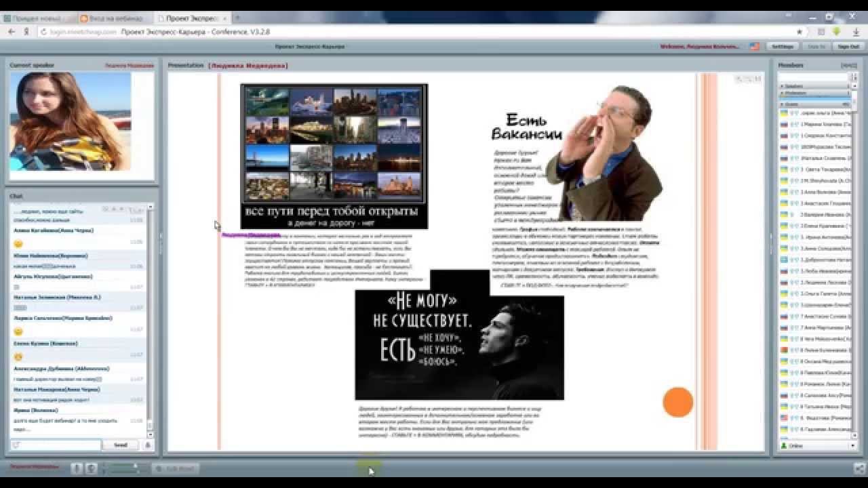Click the icon right of Send button
This screenshot has width=868, height=488.
(x=148, y=445)
